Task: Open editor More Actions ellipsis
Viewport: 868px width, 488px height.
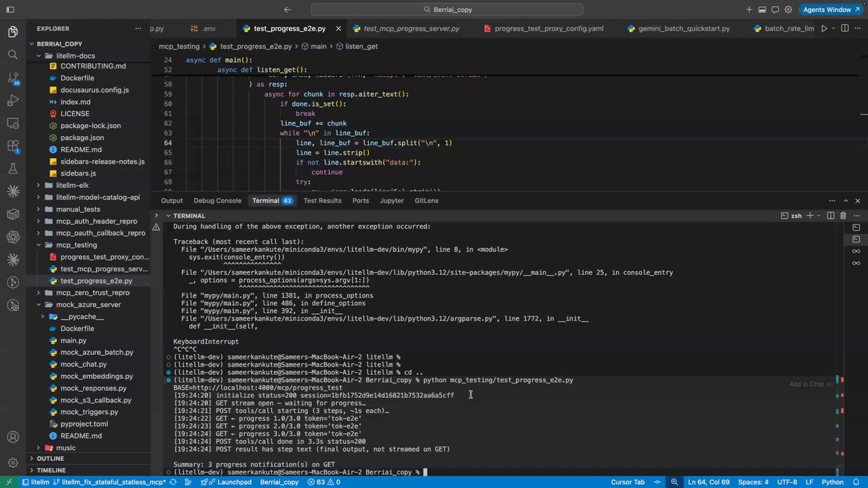Action: coord(858,28)
